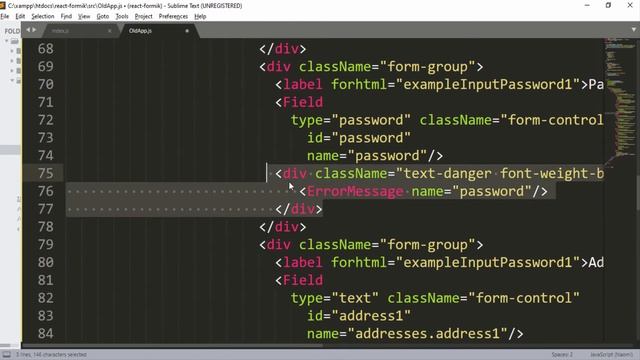Image resolution: width=640 pixels, height=360 pixels.
Task: Collapse the fourth subfolder in sidebar
Action: click(12, 80)
